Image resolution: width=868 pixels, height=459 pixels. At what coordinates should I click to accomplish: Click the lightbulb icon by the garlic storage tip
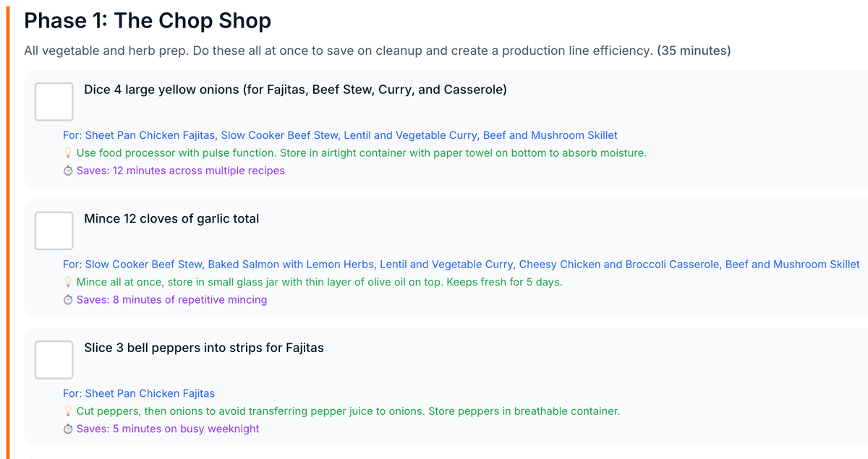[x=68, y=282]
